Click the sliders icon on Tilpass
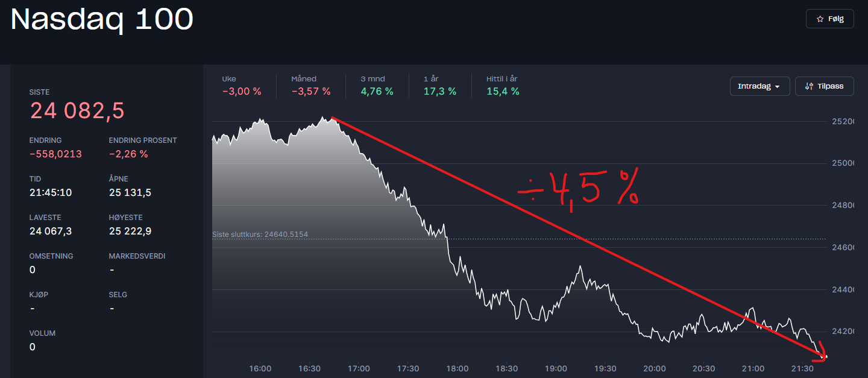Image resolution: width=868 pixels, height=378 pixels. 808,86
